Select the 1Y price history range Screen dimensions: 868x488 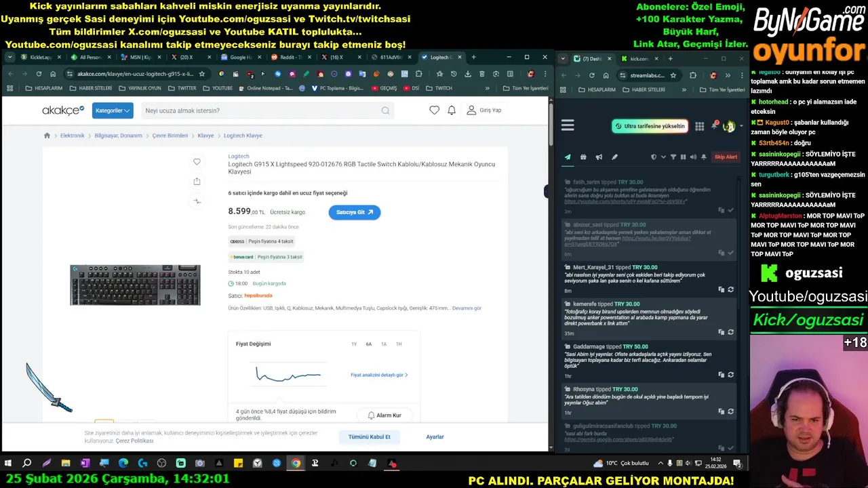pos(354,344)
